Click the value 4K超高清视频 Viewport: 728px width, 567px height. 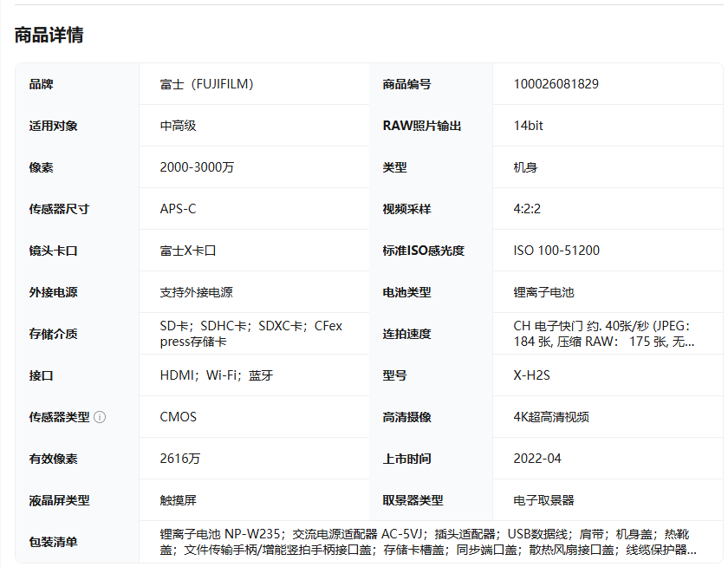[551, 417]
